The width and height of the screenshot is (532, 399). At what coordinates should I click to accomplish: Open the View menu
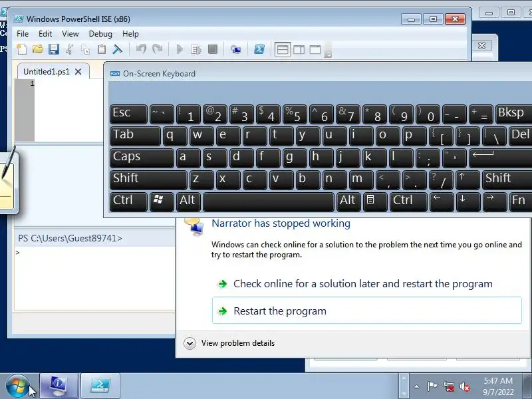(70, 34)
